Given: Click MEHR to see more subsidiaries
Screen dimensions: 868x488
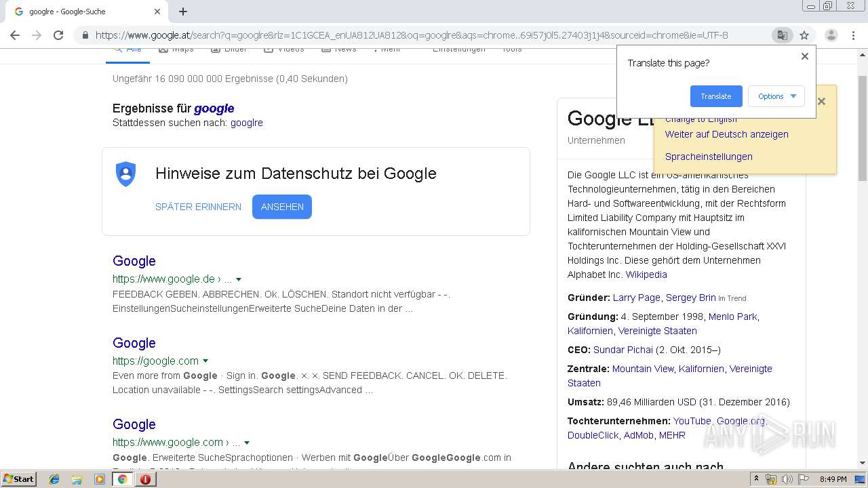Looking at the screenshot, I should pyautogui.click(x=672, y=435).
